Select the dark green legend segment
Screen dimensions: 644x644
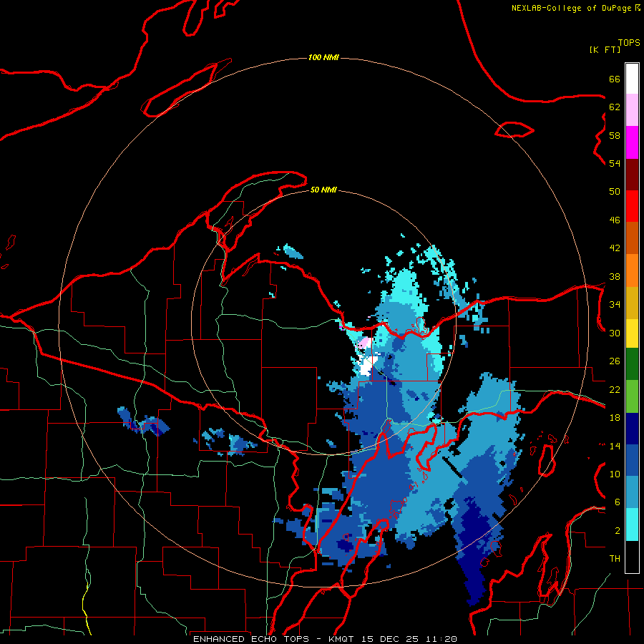point(632,364)
